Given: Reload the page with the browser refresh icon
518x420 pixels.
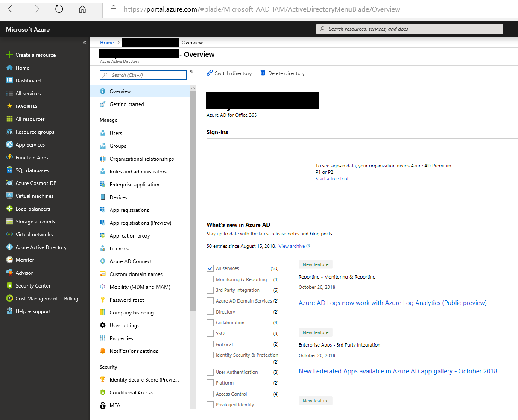Looking at the screenshot, I should (x=59, y=9).
